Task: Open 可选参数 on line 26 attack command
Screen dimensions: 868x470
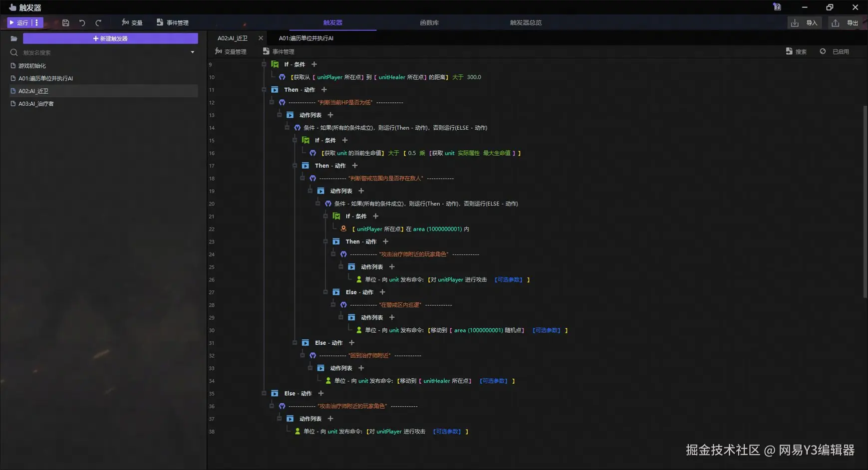Action: 509,280
